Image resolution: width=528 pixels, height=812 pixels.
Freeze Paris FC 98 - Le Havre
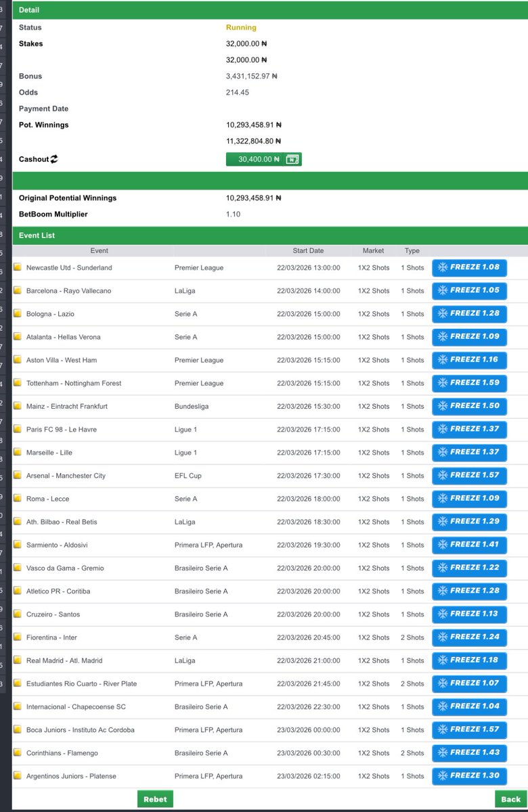tap(469, 430)
